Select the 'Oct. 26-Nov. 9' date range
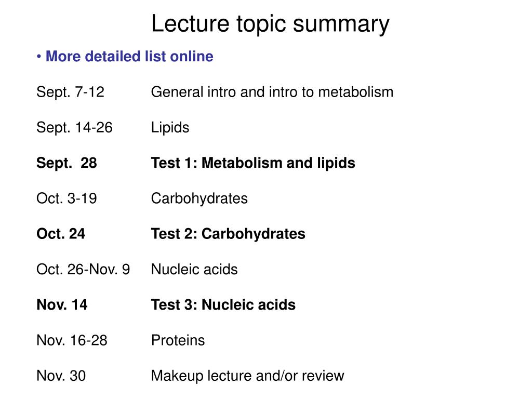 click(83, 270)
